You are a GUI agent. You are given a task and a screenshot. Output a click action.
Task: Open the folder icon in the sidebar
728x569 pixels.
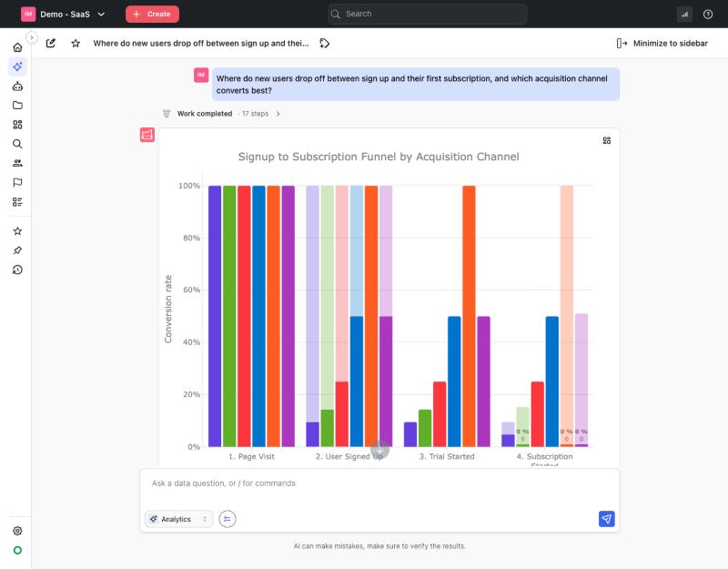pos(17,106)
